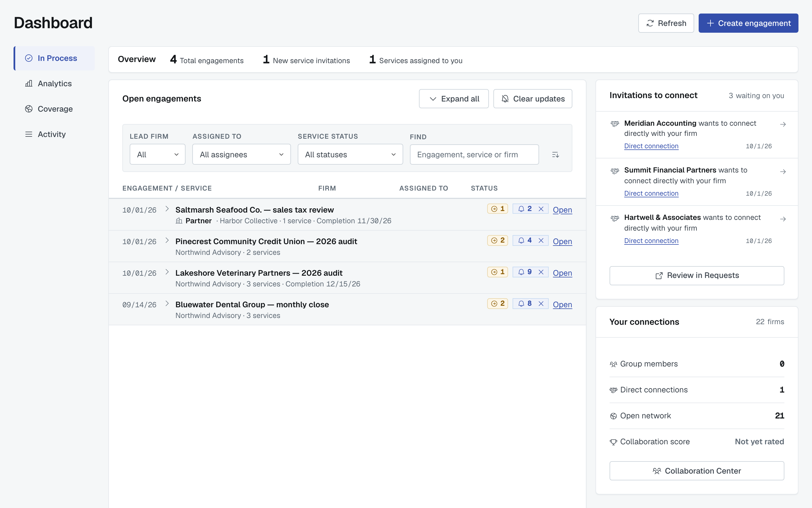
Task: Open the Saltmarsh Seafood Co. engagement link
Action: pos(562,210)
